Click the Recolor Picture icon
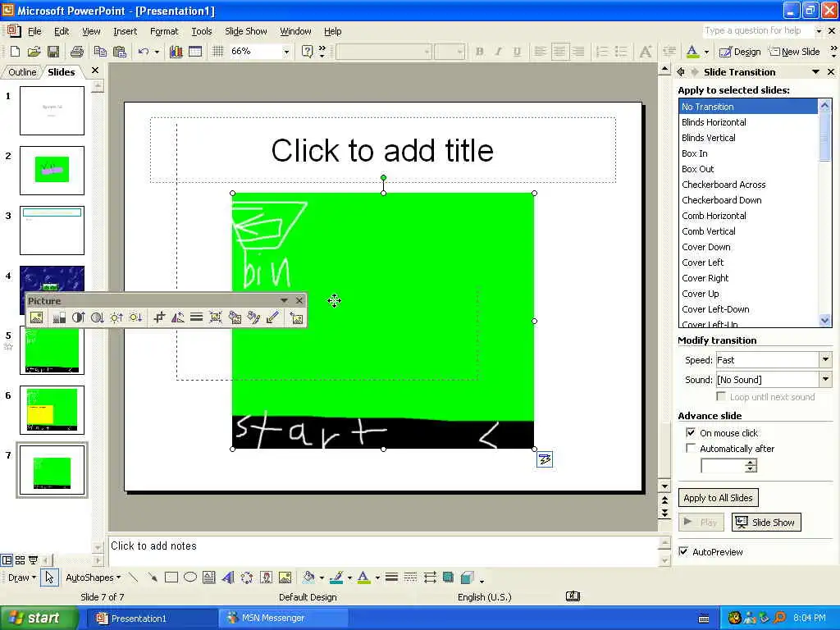840x630 pixels. tap(235, 317)
